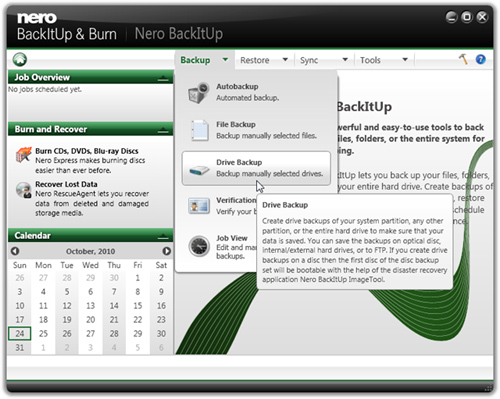Viewport: 500px width, 399px height.
Task: Click the Sun weekday header
Action: (20, 265)
